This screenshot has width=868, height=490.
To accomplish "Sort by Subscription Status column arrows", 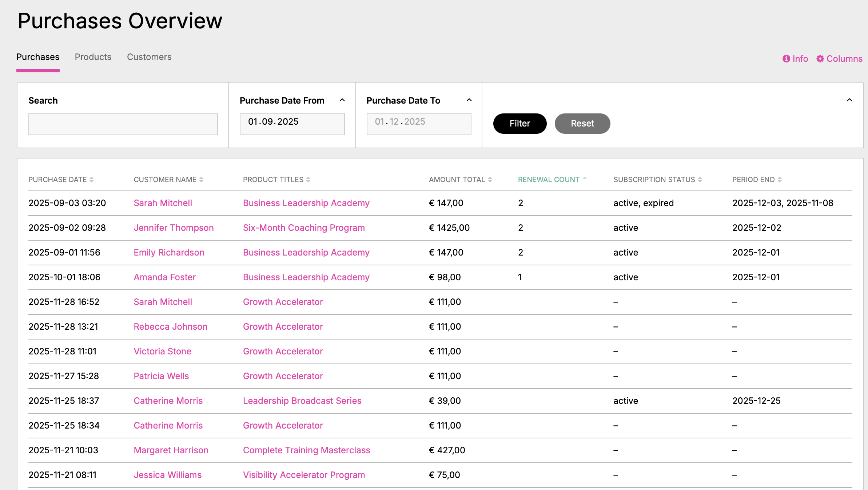I will (700, 180).
